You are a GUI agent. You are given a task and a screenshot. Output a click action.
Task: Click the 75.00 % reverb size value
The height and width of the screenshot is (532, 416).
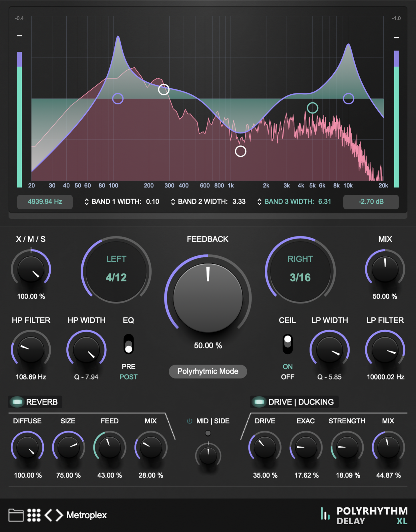pos(69,475)
